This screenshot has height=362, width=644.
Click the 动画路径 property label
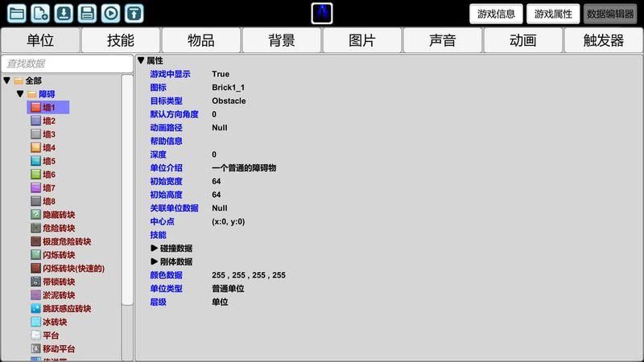click(x=166, y=128)
